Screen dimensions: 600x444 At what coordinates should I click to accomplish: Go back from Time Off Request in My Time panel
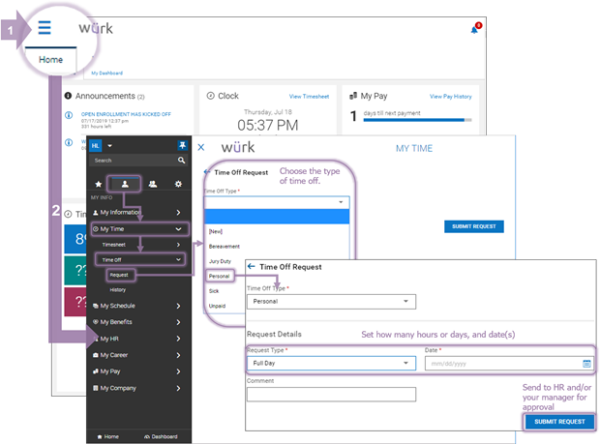[x=207, y=172]
